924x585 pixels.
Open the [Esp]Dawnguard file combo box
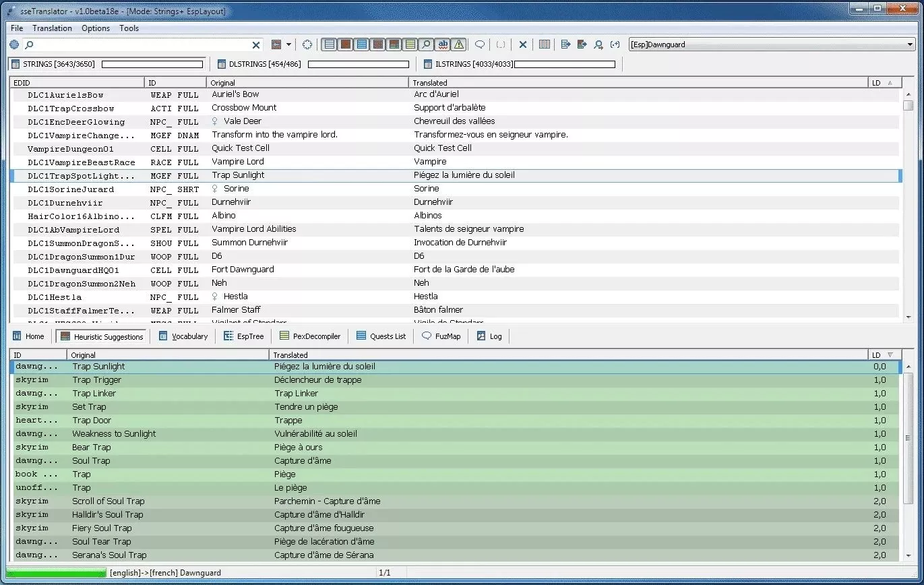click(771, 45)
